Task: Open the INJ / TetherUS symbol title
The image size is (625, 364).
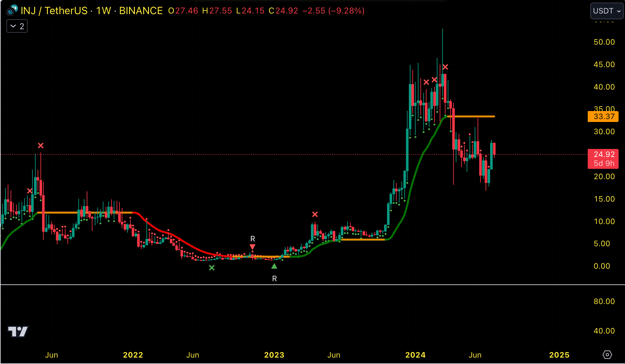Action: (54, 11)
